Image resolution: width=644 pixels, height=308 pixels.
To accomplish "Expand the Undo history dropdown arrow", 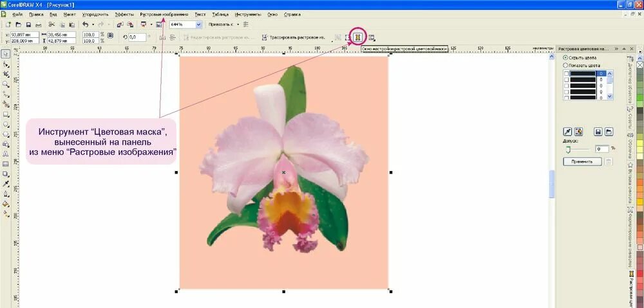I will [x=93, y=24].
